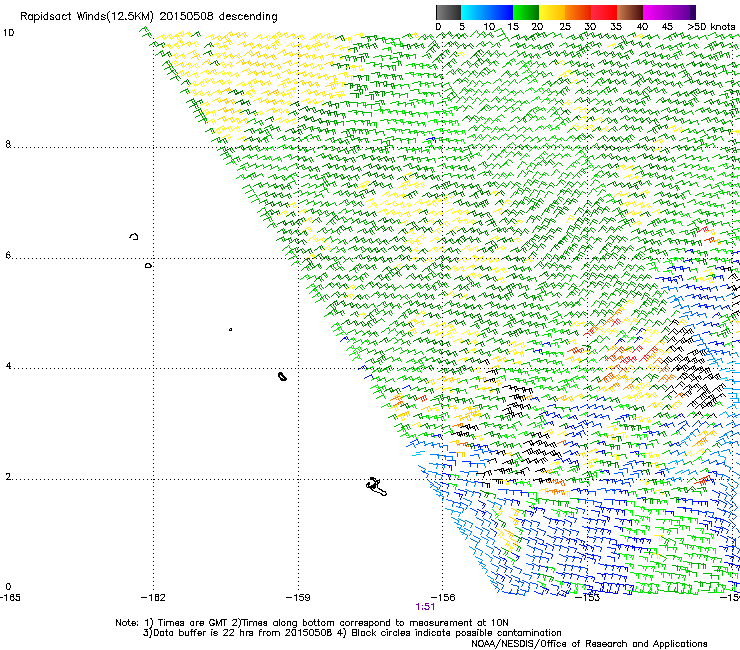Click the '8' latitude axis label
This screenshot has width=740, height=650.
tap(8, 144)
